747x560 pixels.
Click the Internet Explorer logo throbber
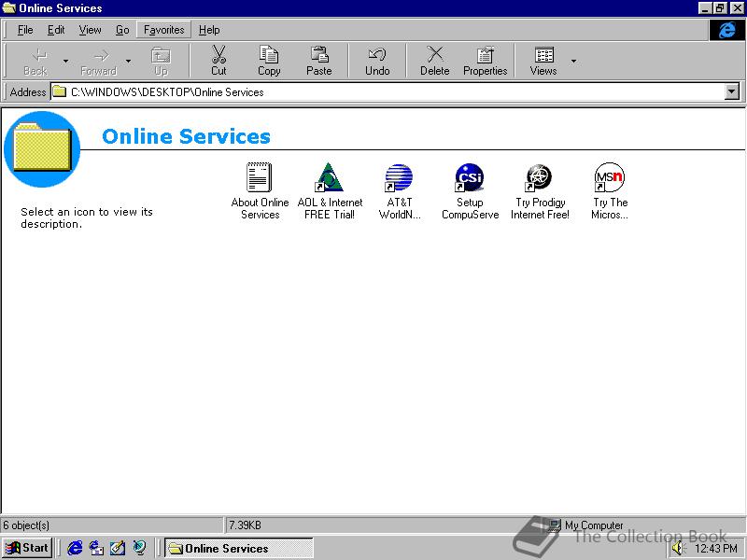726,30
